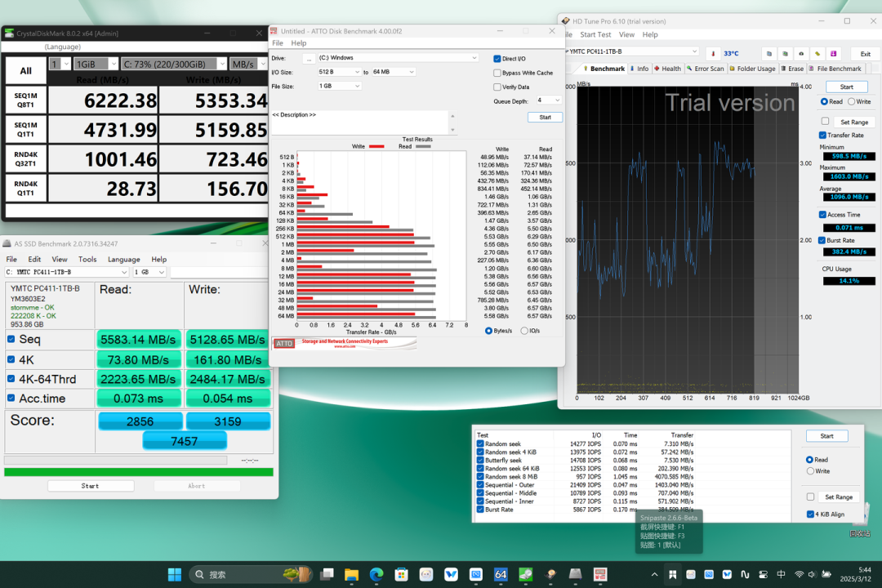Uncheck the Direct I/O checkbox in ATTO
882x588 pixels.
coord(497,59)
